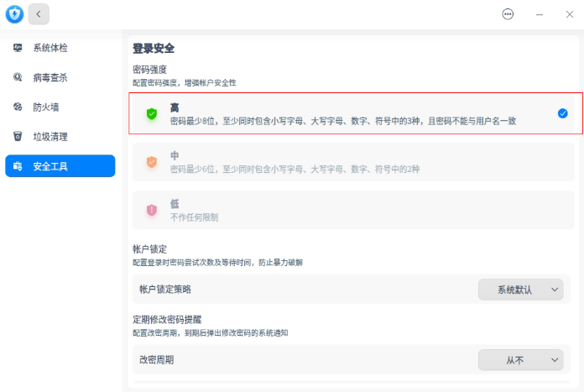584x392 pixels.
Task: Click the 配置密码强度,增强帐户安全性 description
Action: coord(185,83)
